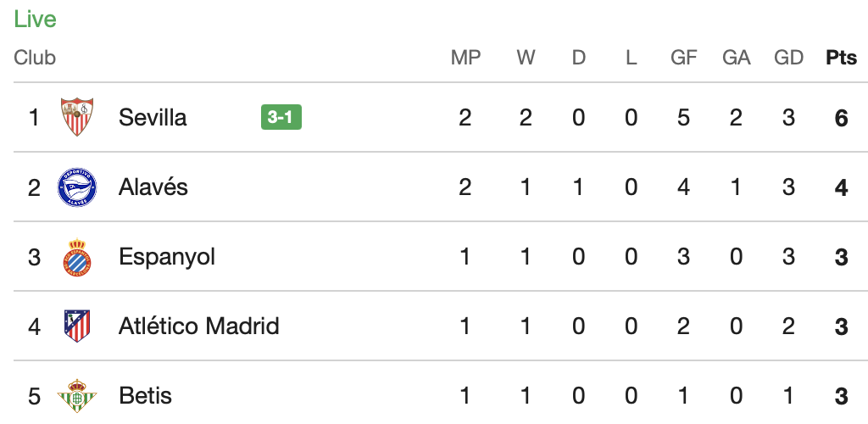Click the GF column header
Image resolution: width=868 pixels, height=424 pixels.
[684, 58]
